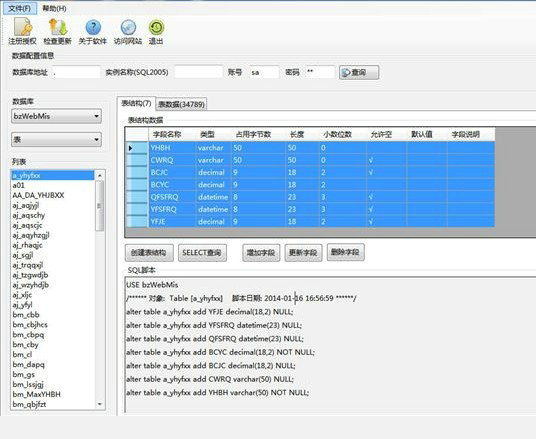
Task: Click the 查询 query button
Action: (359, 72)
